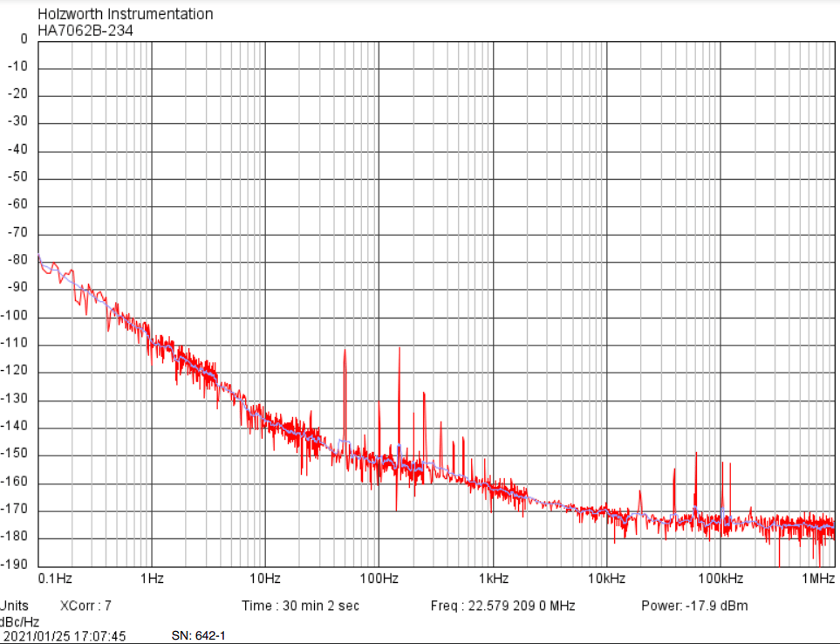
Task: Click the 1Hz x-axis label
Action: point(152,579)
